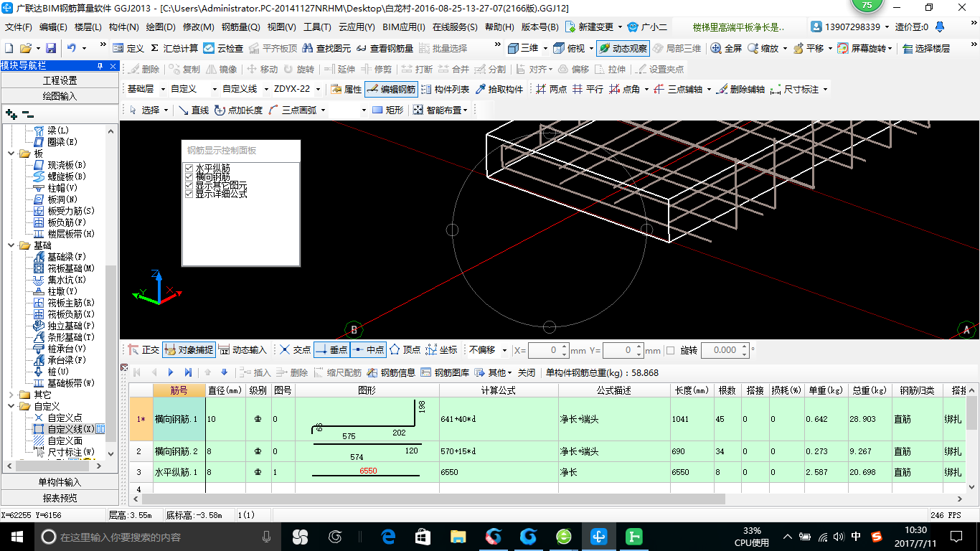Select the 移动 move tool
The height and width of the screenshot is (551, 980).
262,70
